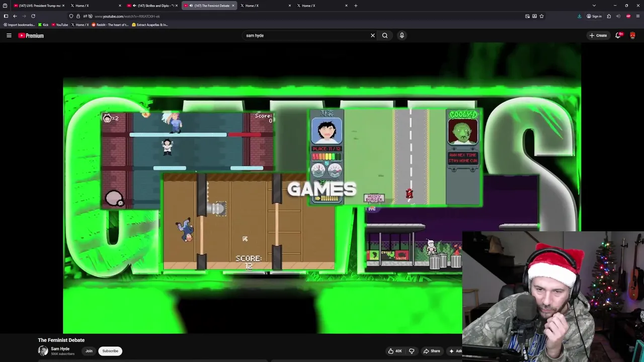Expand the list all tabs chevron
Viewport: 644px width, 362px height.
click(594, 6)
